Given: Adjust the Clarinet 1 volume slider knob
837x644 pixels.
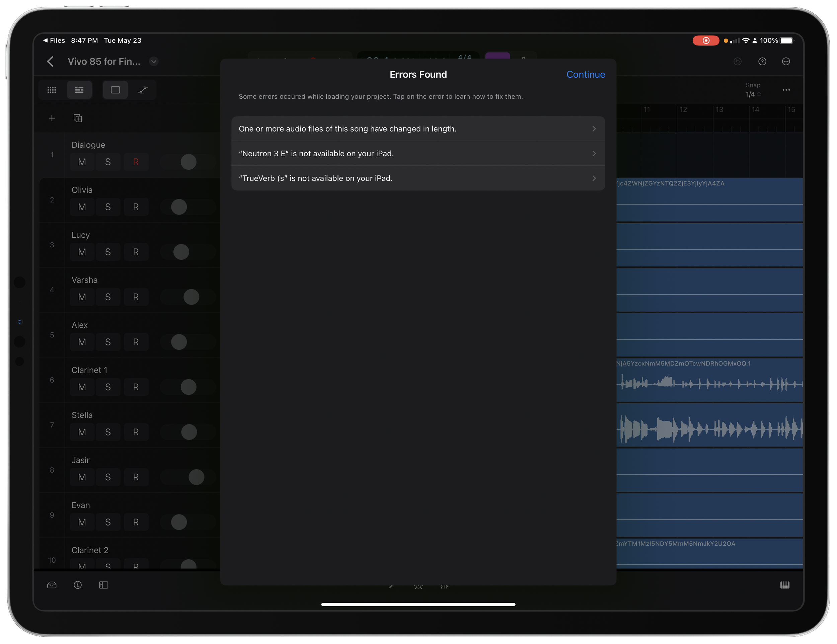Looking at the screenshot, I should pos(188,387).
